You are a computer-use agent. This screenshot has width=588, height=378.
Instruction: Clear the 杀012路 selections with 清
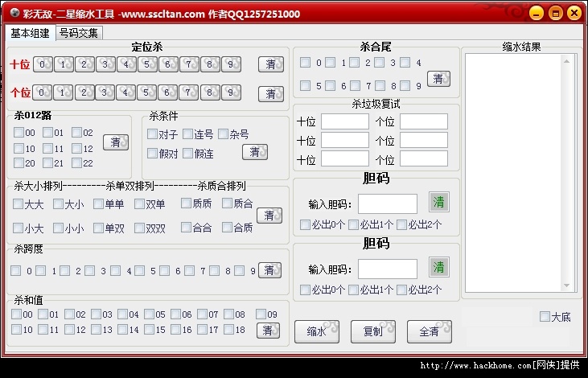(x=116, y=142)
